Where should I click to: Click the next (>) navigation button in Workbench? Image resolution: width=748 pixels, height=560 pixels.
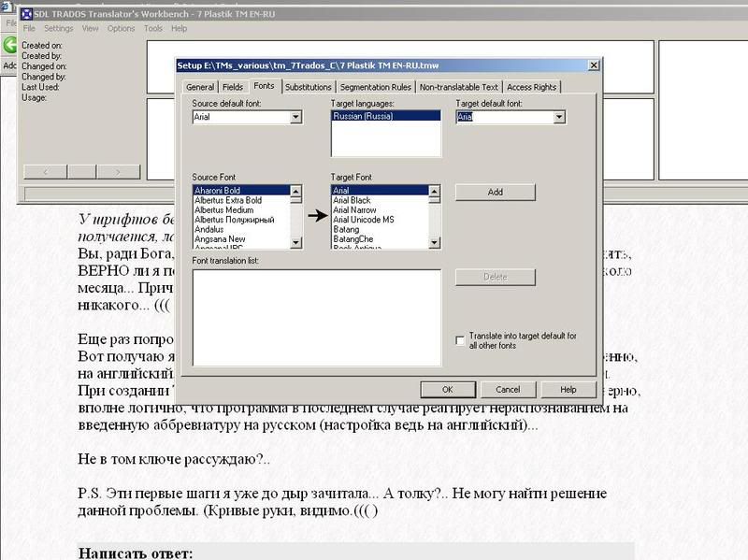[x=119, y=172]
